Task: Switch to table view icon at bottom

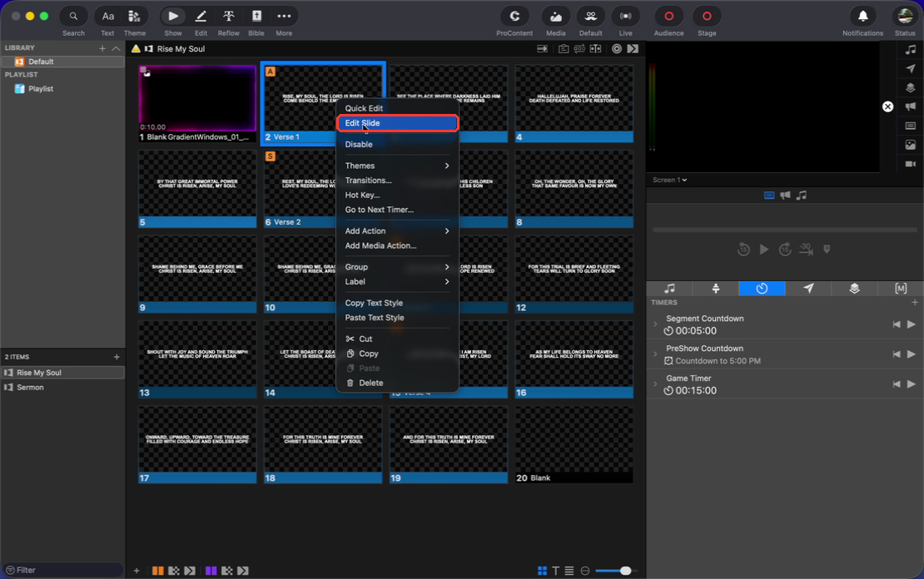Action: [569, 570]
